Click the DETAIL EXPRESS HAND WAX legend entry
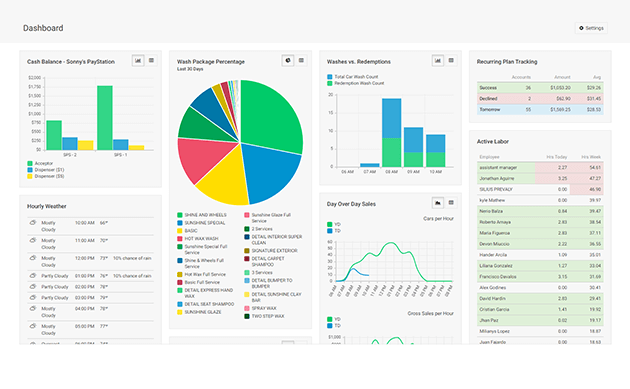 coord(205,293)
